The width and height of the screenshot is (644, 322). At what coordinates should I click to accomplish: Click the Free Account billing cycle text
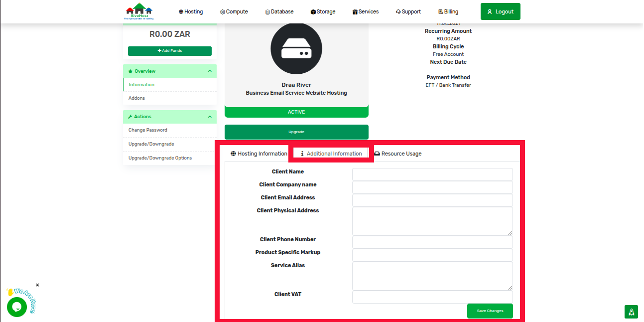point(448,54)
